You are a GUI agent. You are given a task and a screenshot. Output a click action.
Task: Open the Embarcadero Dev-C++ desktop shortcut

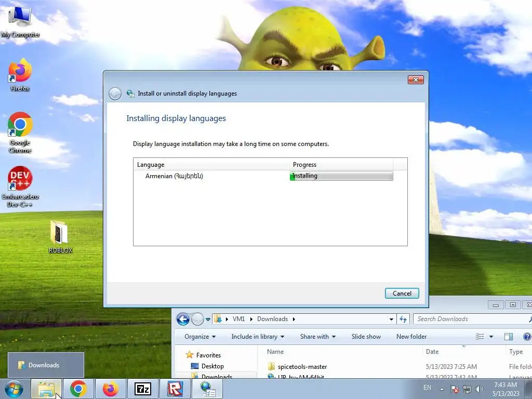pos(20,187)
